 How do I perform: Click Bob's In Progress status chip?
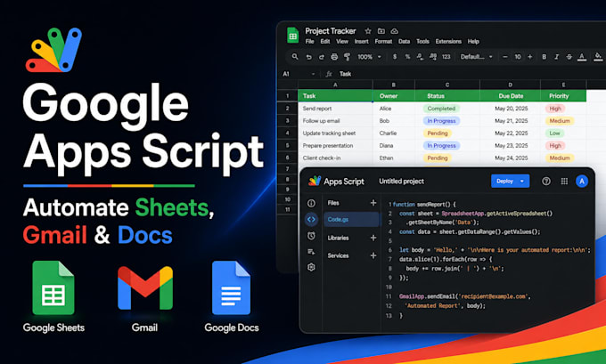click(441, 121)
